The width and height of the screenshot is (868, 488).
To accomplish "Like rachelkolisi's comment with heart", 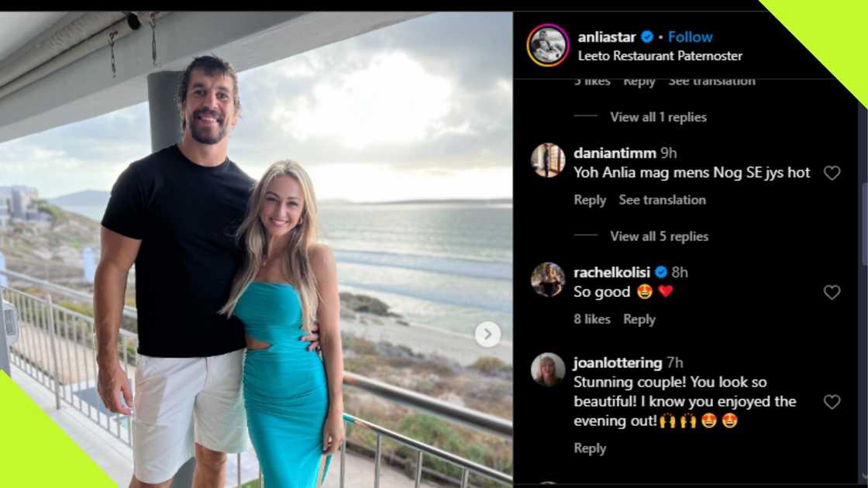I will click(832, 293).
